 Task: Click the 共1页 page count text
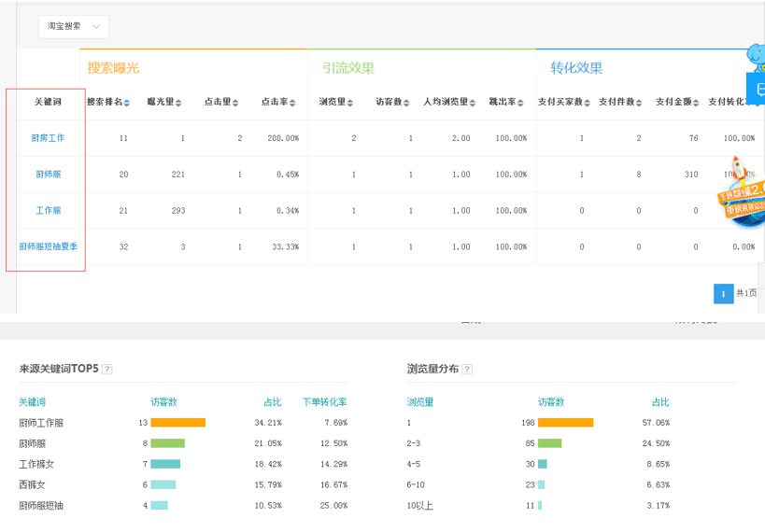[746, 293]
